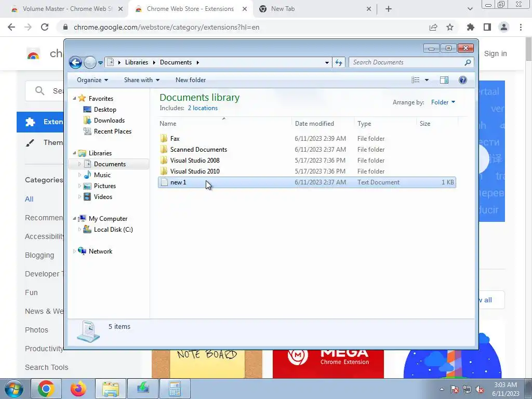Screen dimensions: 532x399
Task: Sort by the Name column header
Action: click(x=224, y=124)
